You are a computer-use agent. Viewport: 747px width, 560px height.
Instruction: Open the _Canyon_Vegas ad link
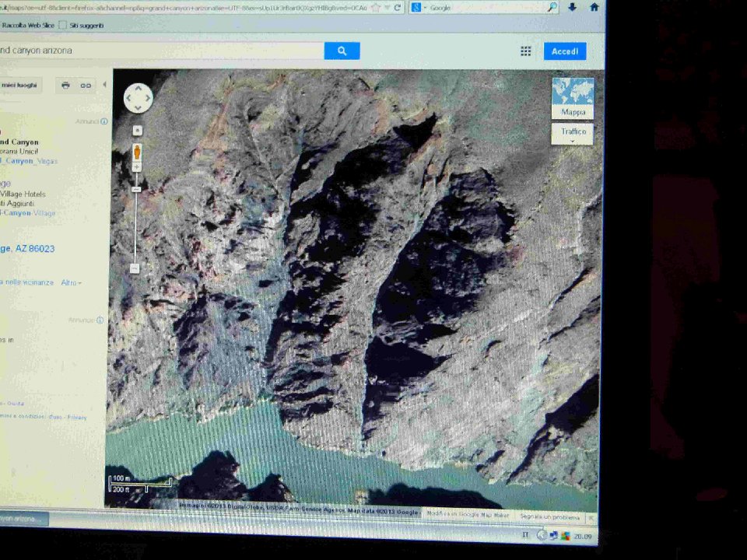(x=29, y=161)
